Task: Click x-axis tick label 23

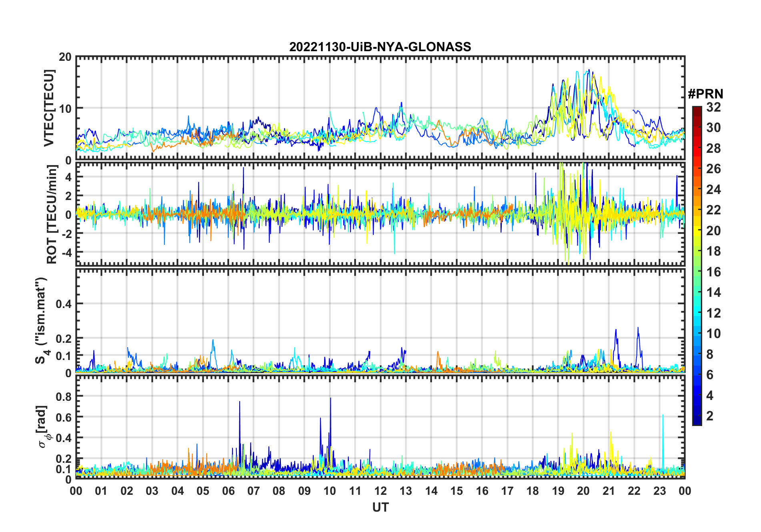Action: [x=659, y=491]
